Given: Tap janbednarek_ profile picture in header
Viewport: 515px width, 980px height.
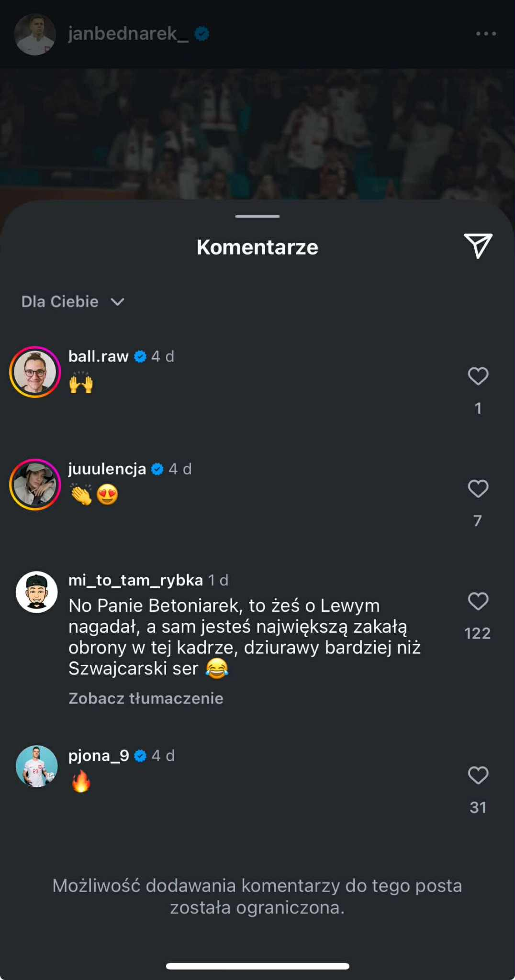Looking at the screenshot, I should pyautogui.click(x=34, y=34).
